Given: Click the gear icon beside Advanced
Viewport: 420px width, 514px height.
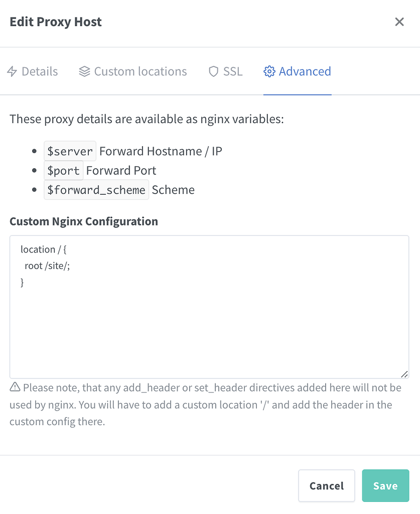Looking at the screenshot, I should point(269,72).
